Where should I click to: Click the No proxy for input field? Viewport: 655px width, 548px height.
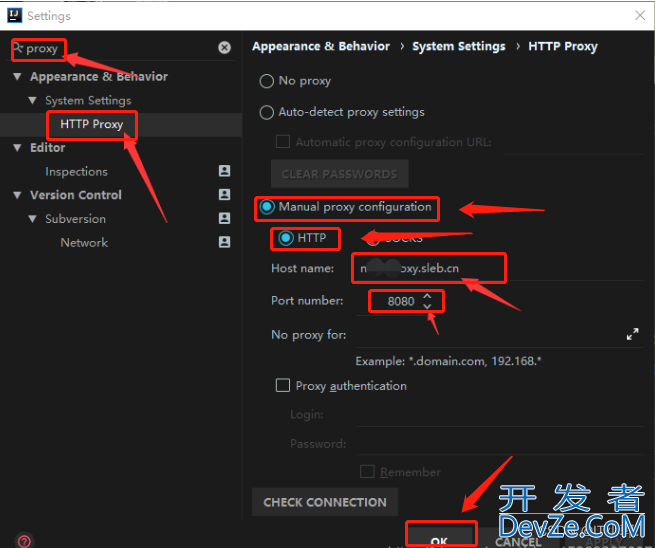point(490,335)
